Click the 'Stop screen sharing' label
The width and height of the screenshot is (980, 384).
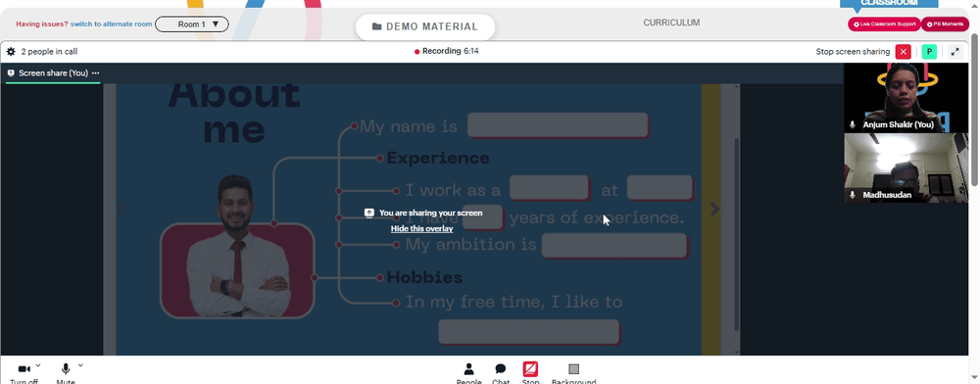853,52
